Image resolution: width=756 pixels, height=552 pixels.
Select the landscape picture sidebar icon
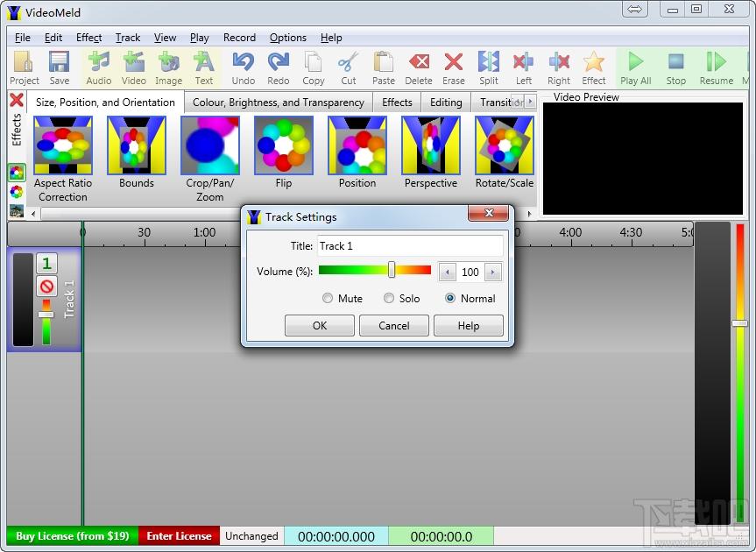point(17,210)
